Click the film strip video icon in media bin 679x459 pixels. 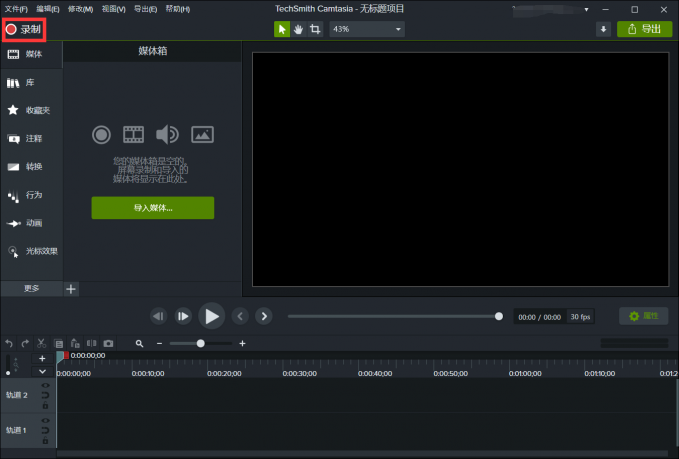(133, 135)
